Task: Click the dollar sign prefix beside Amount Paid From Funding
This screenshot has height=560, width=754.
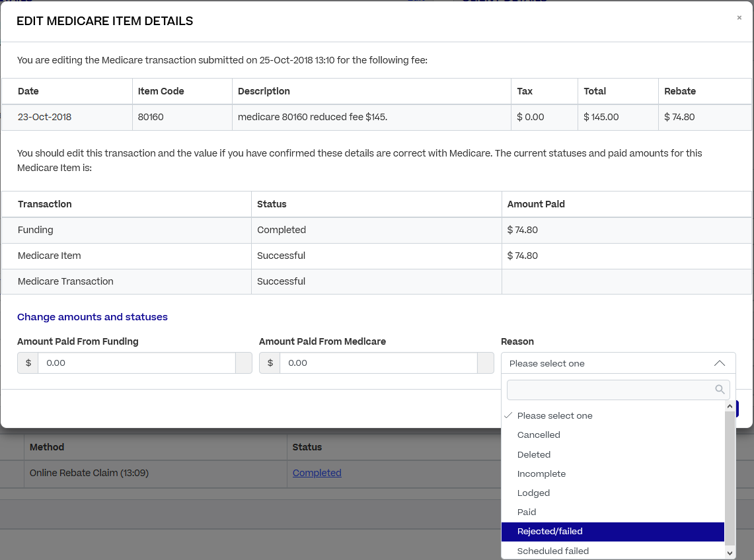Action: [x=28, y=363]
